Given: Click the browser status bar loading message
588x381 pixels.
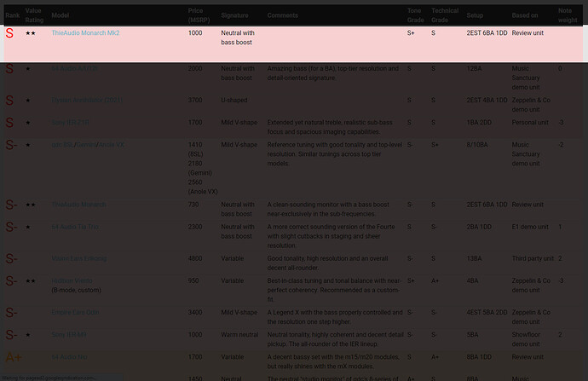Looking at the screenshot, I should tap(48, 378).
